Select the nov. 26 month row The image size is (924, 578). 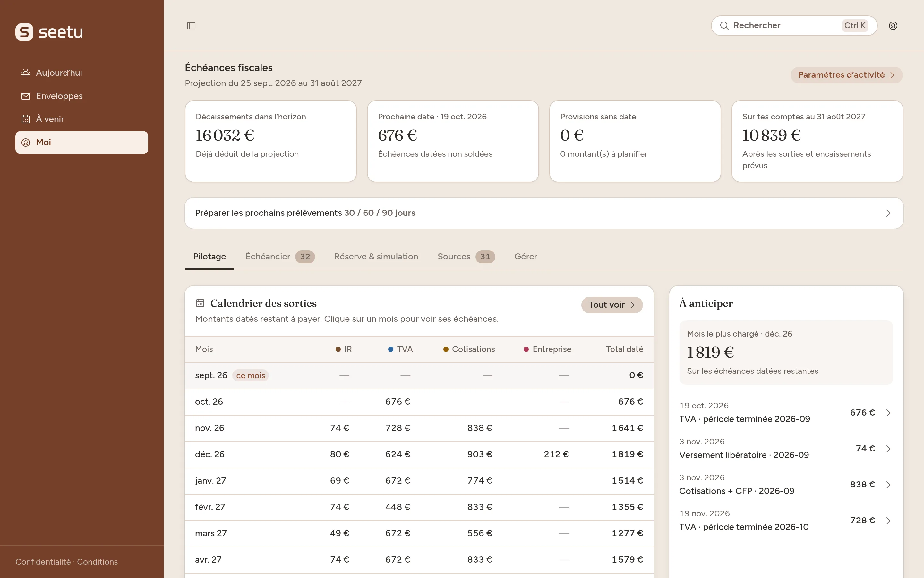coord(419,428)
